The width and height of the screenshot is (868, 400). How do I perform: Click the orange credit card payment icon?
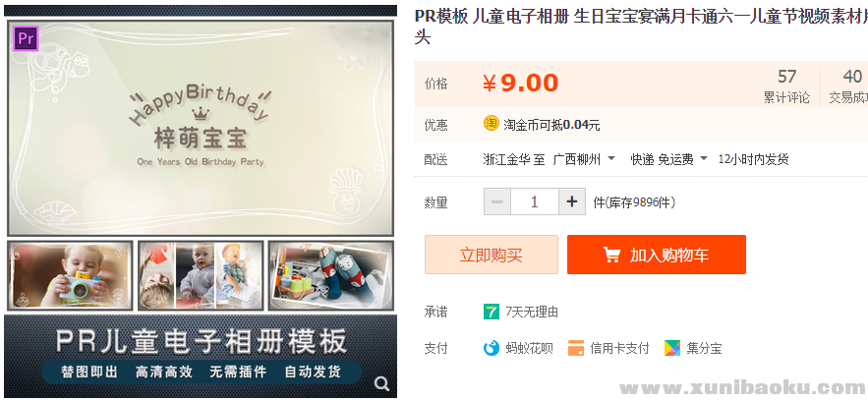click(x=576, y=348)
